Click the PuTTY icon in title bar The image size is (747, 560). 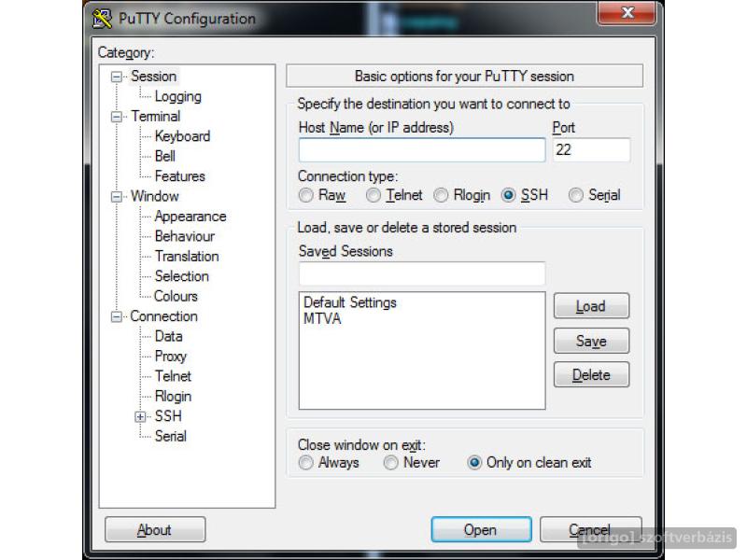point(102,19)
